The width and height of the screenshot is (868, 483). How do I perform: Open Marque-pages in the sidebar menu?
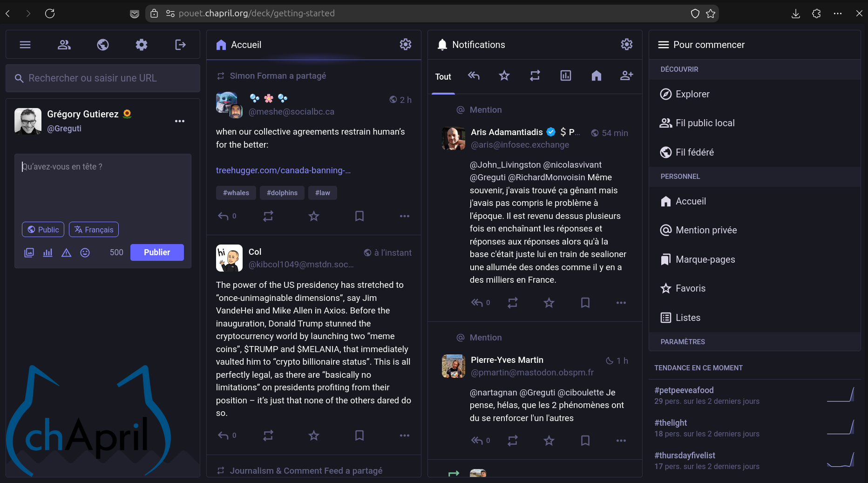point(705,259)
